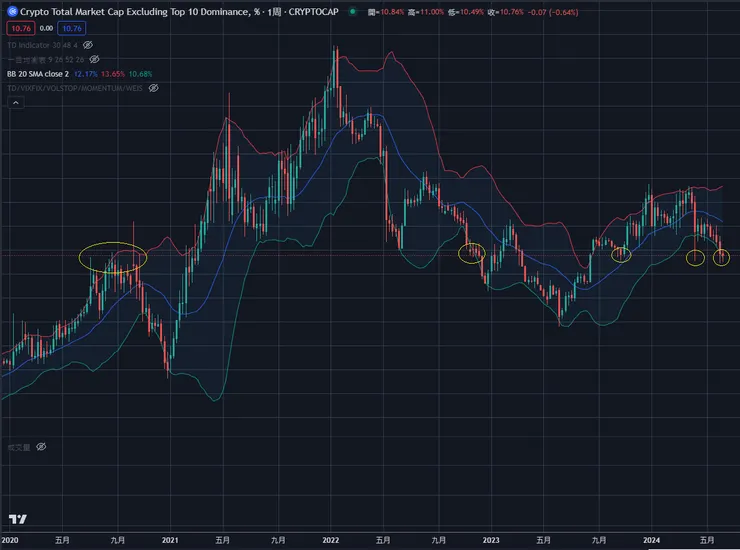Click the close value 10.76%
This screenshot has width=740, height=550.
[x=510, y=12]
